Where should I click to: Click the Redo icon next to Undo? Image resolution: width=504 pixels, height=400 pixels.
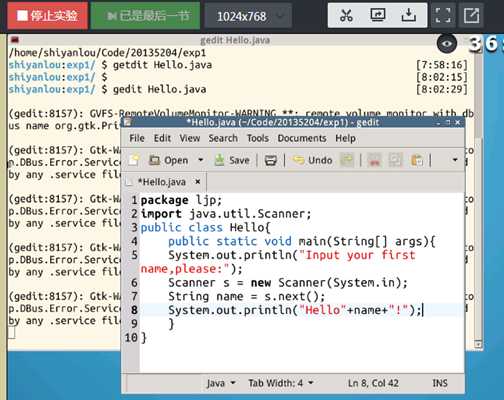[347, 160]
